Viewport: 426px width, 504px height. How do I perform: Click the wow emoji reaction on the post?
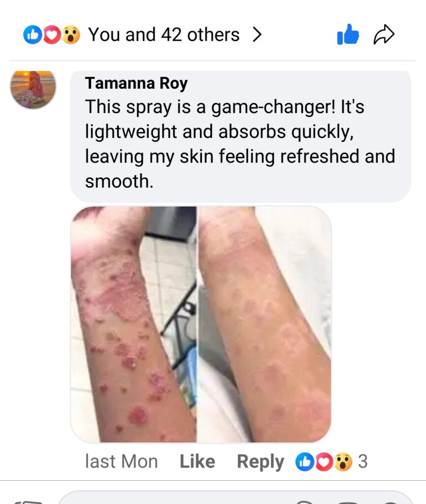[71, 35]
